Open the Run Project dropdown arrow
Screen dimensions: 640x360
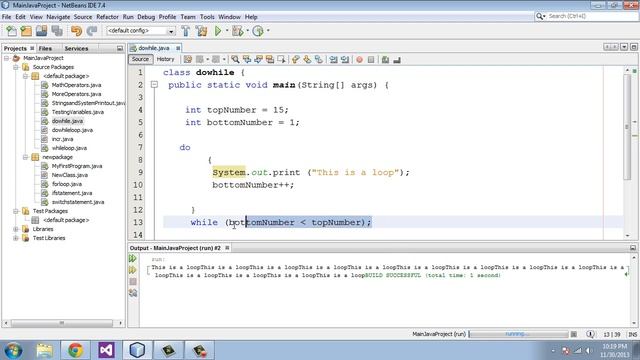(227, 31)
